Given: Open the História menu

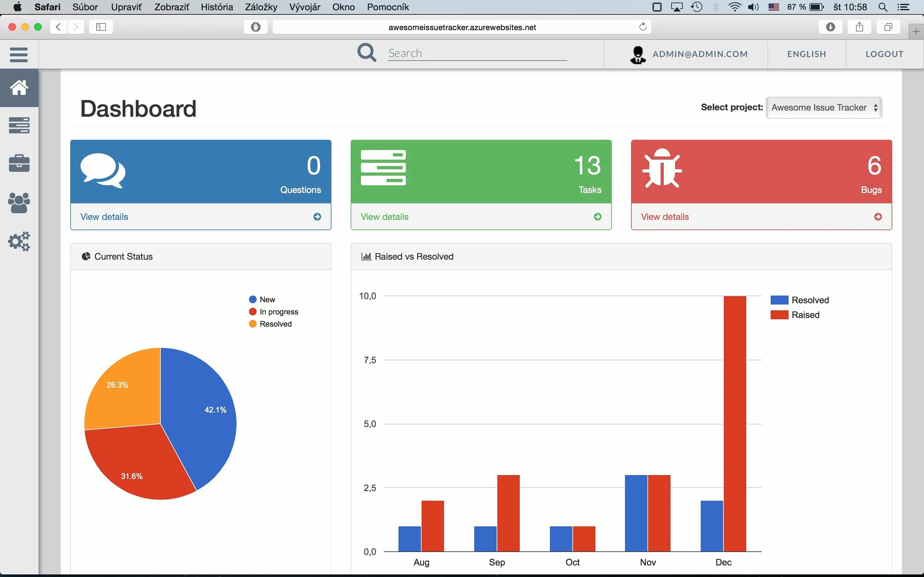Looking at the screenshot, I should [217, 7].
